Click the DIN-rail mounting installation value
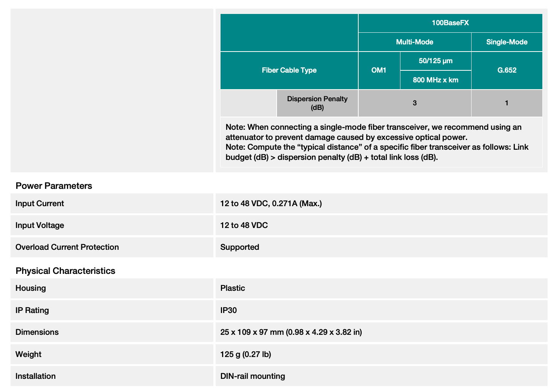 point(253,376)
